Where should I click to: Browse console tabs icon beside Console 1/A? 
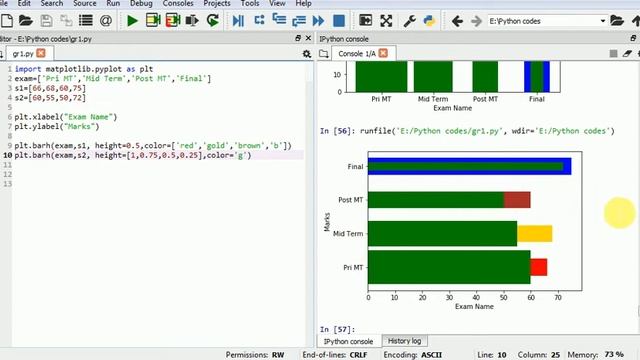coord(324,54)
